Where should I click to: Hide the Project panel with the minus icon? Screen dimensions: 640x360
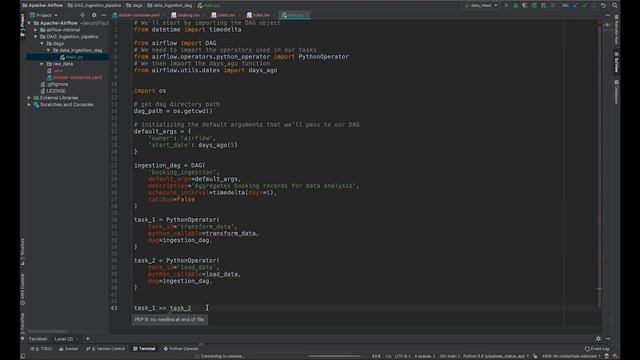click(x=104, y=15)
